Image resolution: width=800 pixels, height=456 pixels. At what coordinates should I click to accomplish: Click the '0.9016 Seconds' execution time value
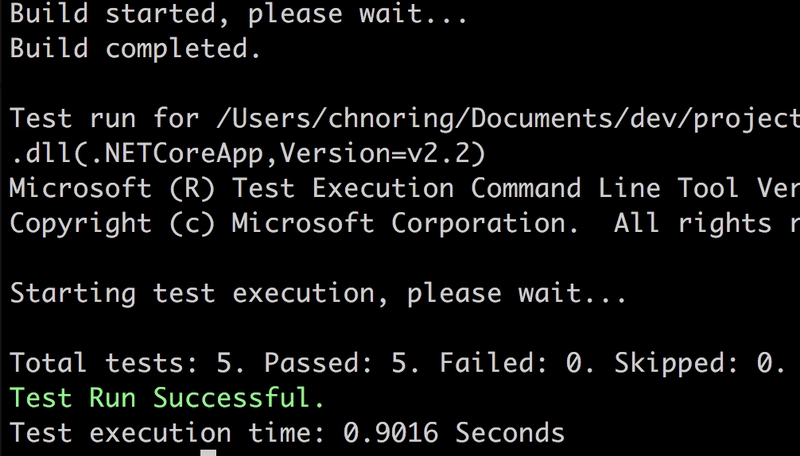[454, 434]
